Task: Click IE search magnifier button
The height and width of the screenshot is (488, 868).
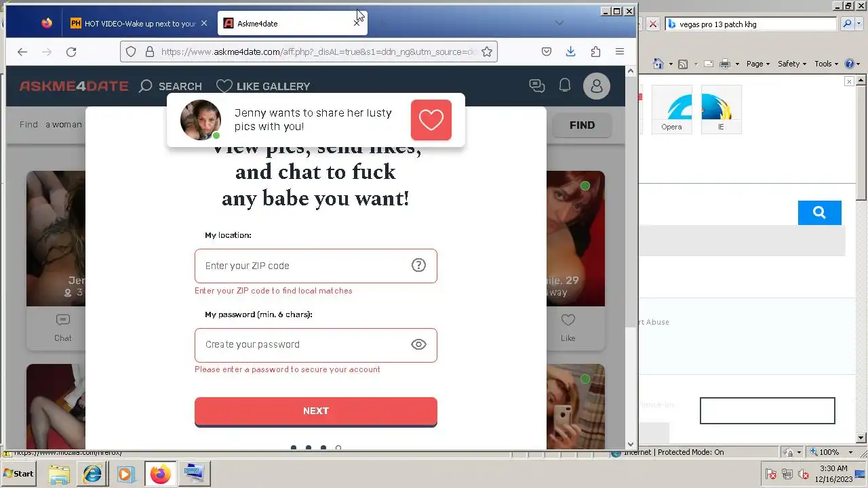Action: click(847, 24)
